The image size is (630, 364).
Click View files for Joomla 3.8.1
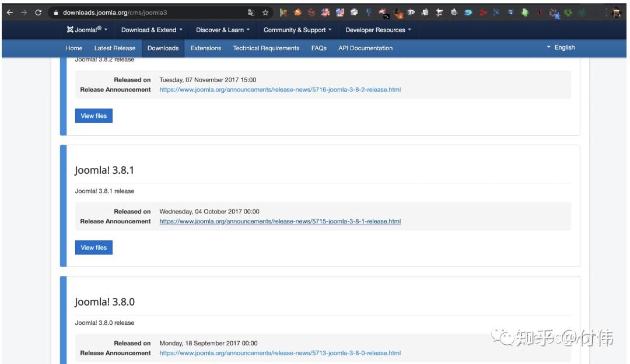point(93,247)
